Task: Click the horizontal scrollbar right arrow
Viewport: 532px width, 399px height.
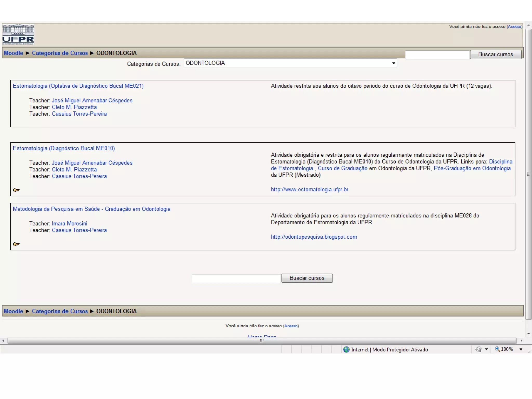Action: click(x=521, y=341)
